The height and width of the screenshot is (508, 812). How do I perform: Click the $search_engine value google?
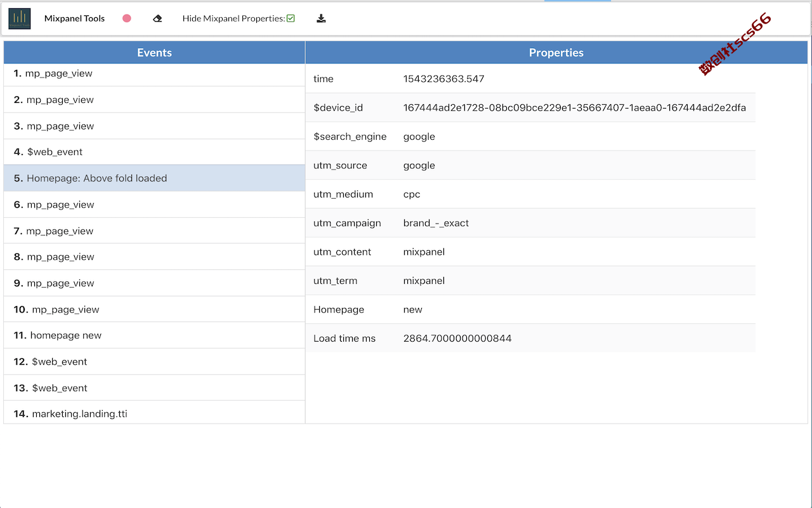coord(419,137)
